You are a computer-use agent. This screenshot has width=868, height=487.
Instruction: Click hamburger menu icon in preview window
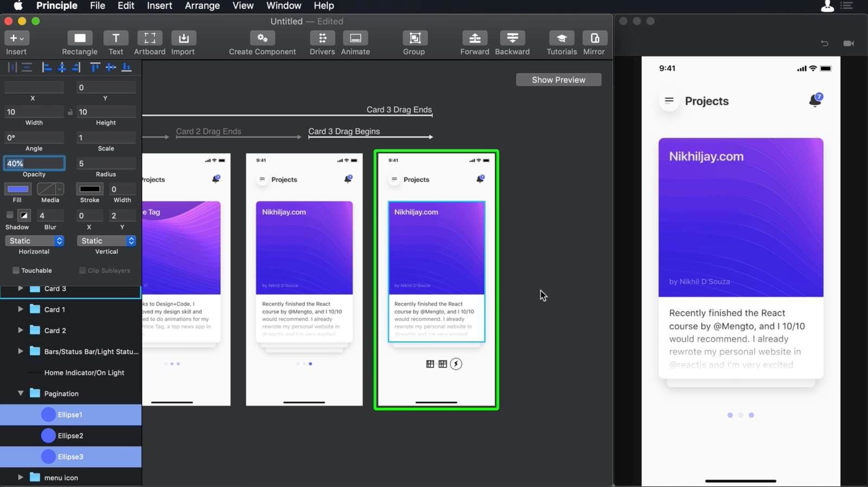tap(669, 101)
